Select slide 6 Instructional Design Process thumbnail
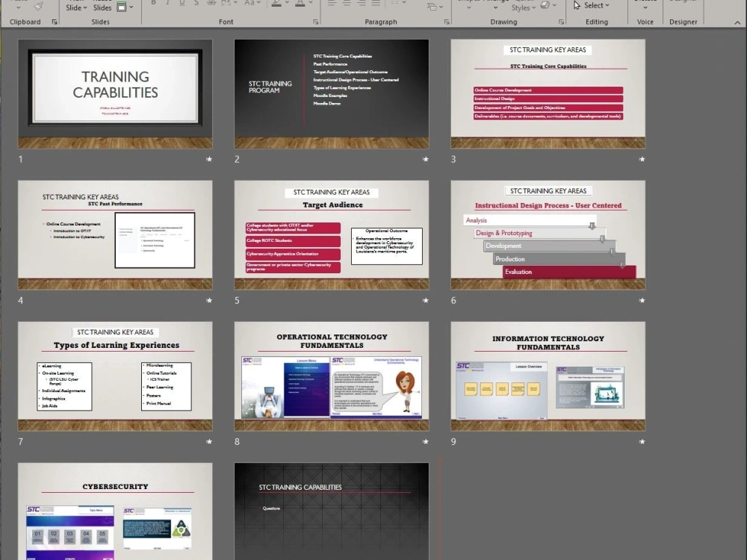Image resolution: width=747 pixels, height=560 pixels. [548, 234]
